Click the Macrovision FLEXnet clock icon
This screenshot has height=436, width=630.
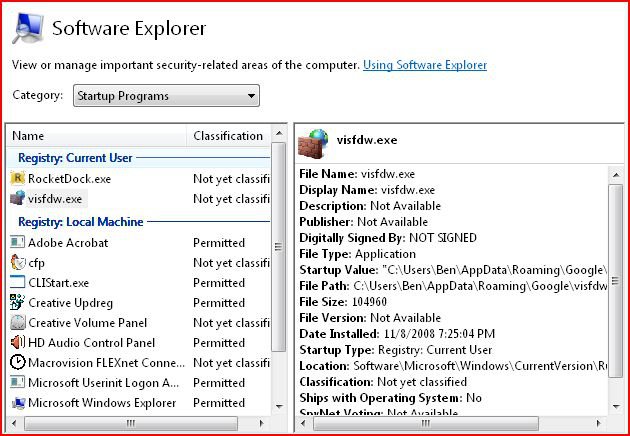click(x=17, y=362)
